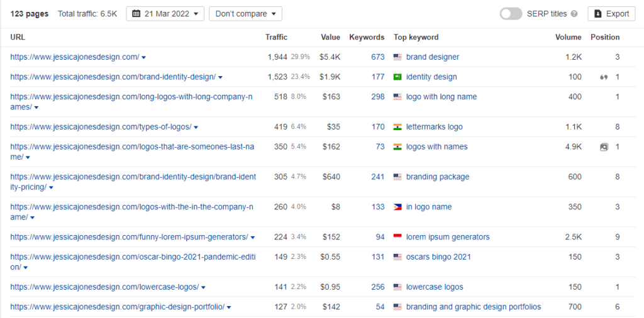The image size is (644, 318).
Task: Click India flag next to logos with names
Action: click(397, 147)
